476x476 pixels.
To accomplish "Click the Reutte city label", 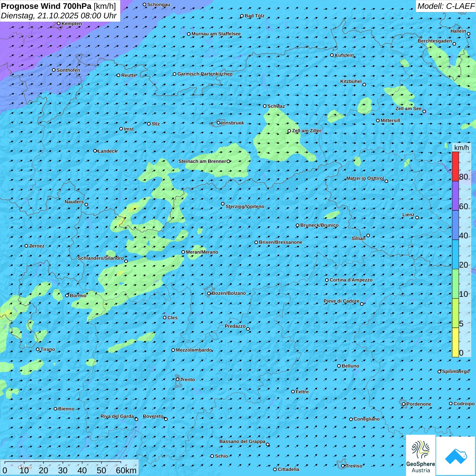I will pyautogui.click(x=129, y=75).
